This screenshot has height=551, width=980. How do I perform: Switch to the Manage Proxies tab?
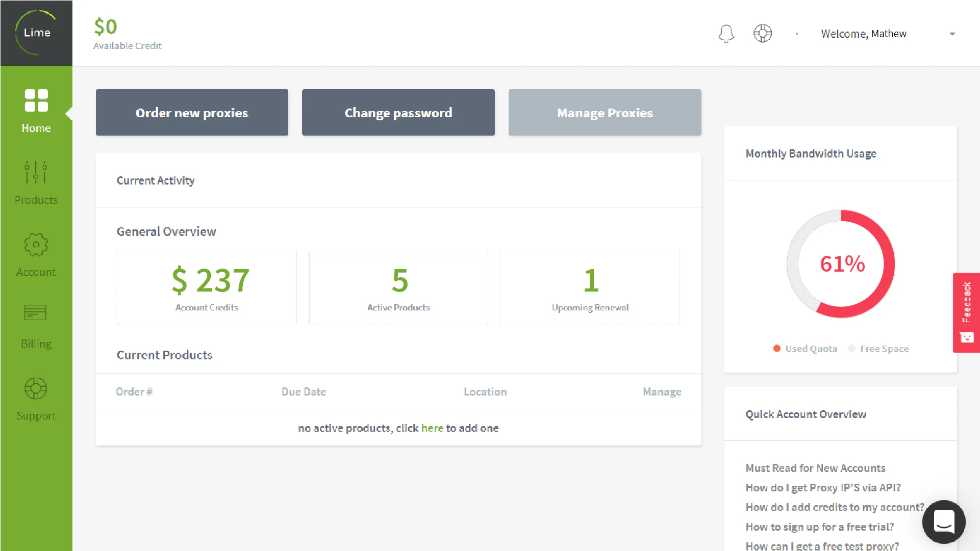[605, 112]
